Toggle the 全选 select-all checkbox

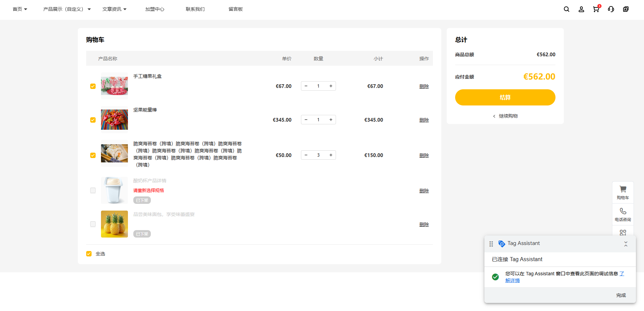(89, 254)
